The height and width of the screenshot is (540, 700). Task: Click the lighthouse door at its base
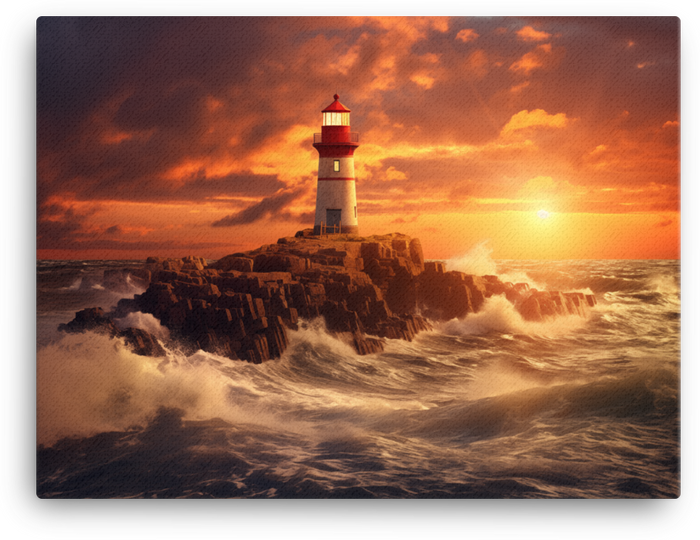pyautogui.click(x=333, y=218)
